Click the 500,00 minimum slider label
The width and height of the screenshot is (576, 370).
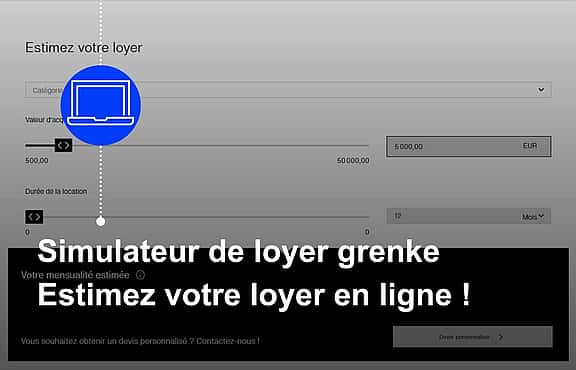pos(37,161)
